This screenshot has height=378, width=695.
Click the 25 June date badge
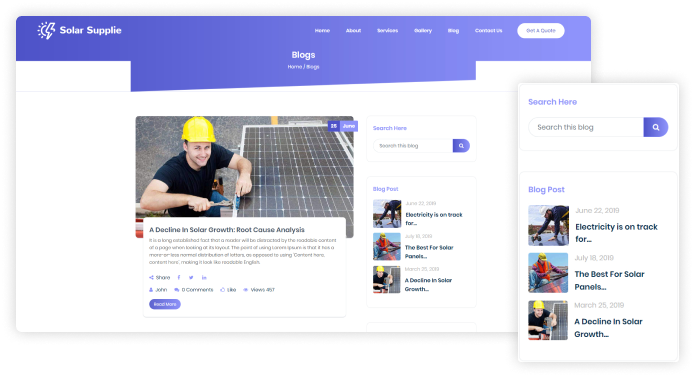point(343,126)
